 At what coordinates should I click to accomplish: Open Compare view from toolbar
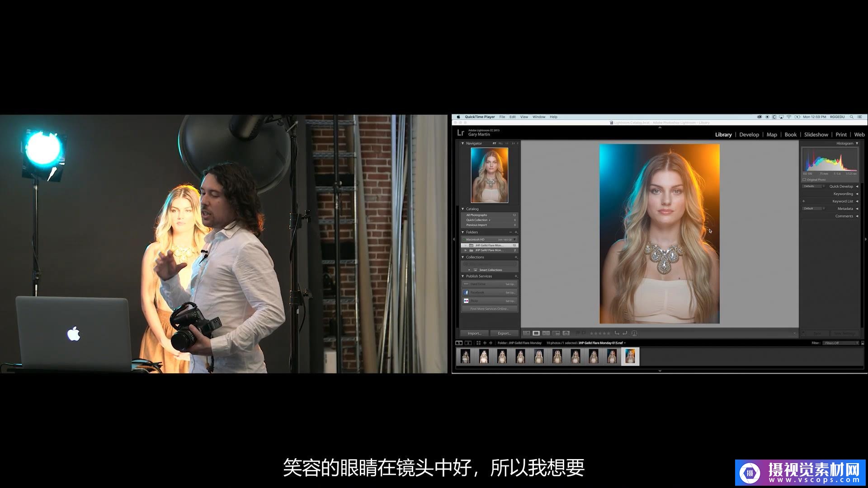click(546, 333)
